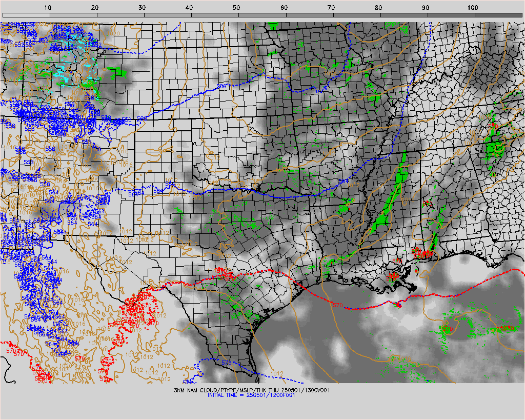Pick the gray swatch between 50 and 60
Viewport: 525px width, 420px height.
click(262, 15)
